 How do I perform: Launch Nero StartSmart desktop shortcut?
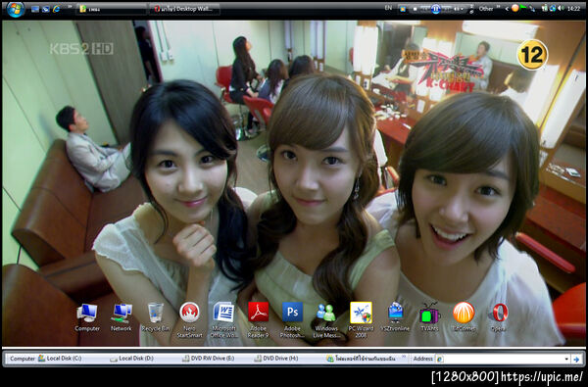[189, 320]
